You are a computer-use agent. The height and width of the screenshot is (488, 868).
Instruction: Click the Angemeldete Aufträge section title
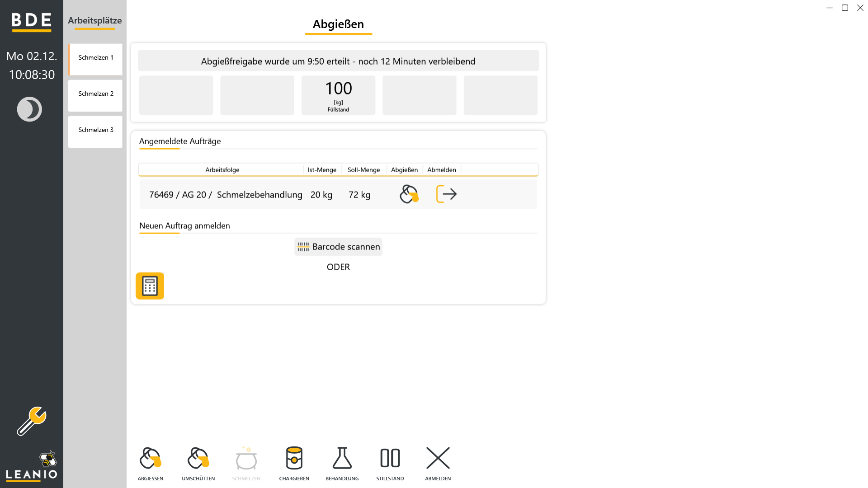click(x=180, y=141)
